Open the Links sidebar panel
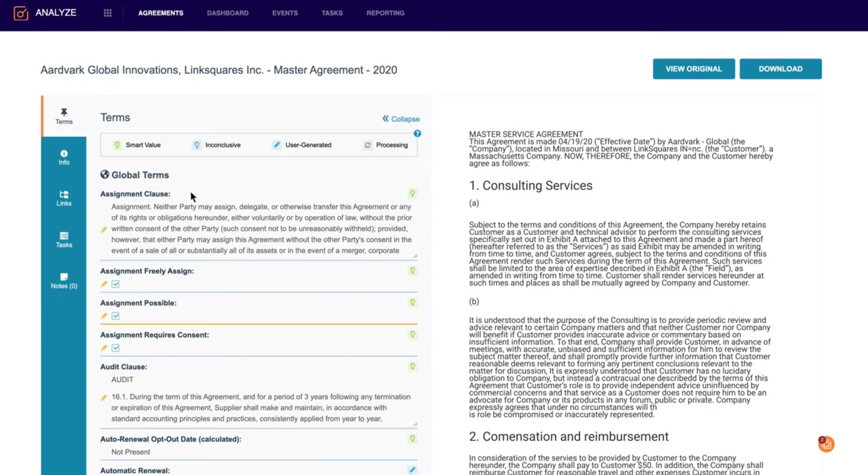 64,198
